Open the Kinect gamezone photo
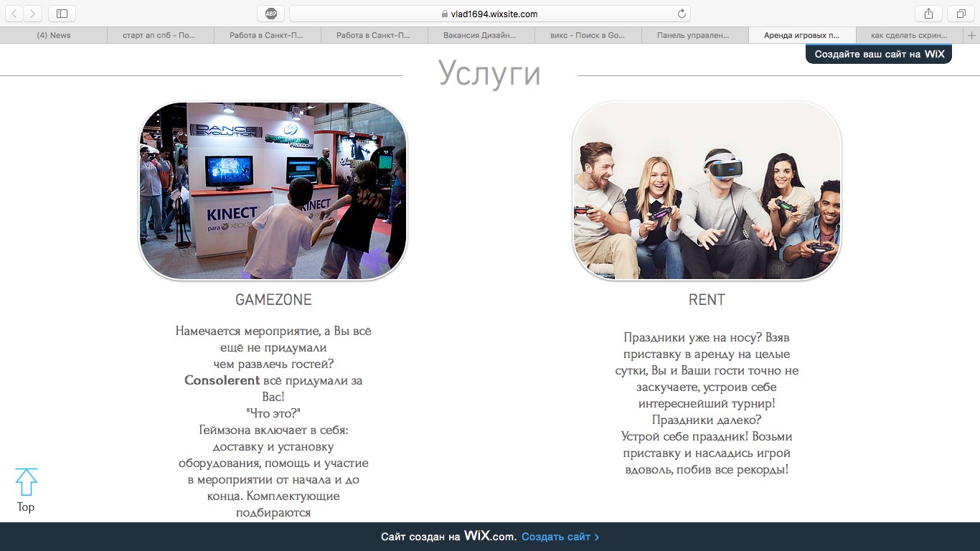Image resolution: width=980 pixels, height=551 pixels. click(273, 191)
